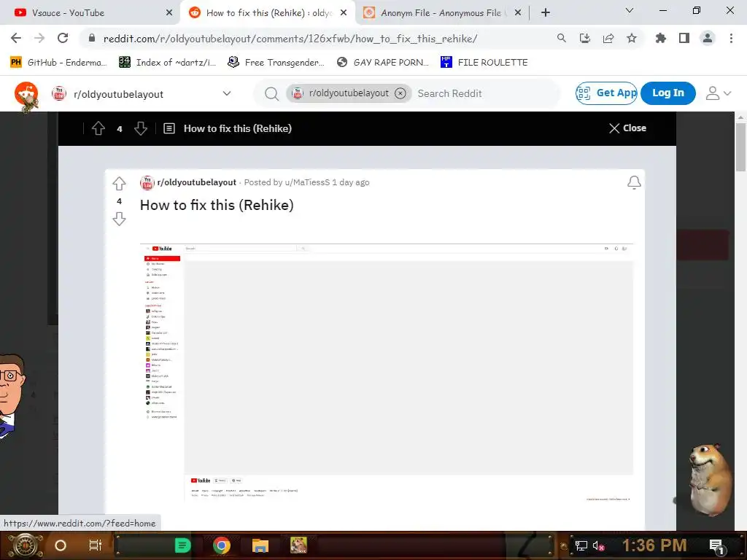
Task: Share this page via the share icon
Action: point(608,38)
